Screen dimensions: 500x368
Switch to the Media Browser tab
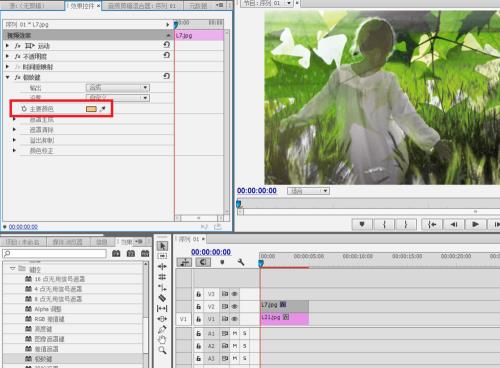(x=68, y=242)
